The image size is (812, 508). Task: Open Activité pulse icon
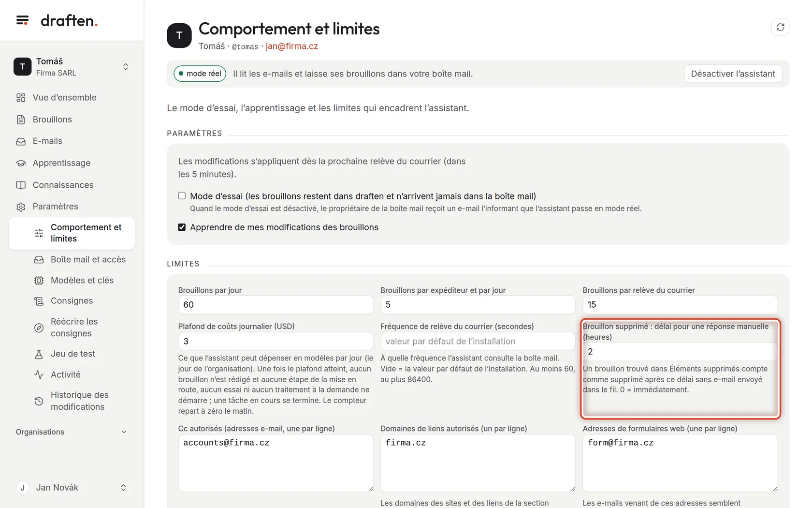tap(39, 374)
